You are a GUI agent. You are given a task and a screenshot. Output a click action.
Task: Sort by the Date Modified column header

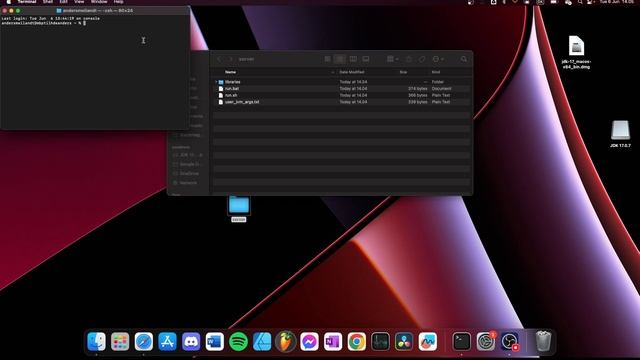(x=351, y=72)
